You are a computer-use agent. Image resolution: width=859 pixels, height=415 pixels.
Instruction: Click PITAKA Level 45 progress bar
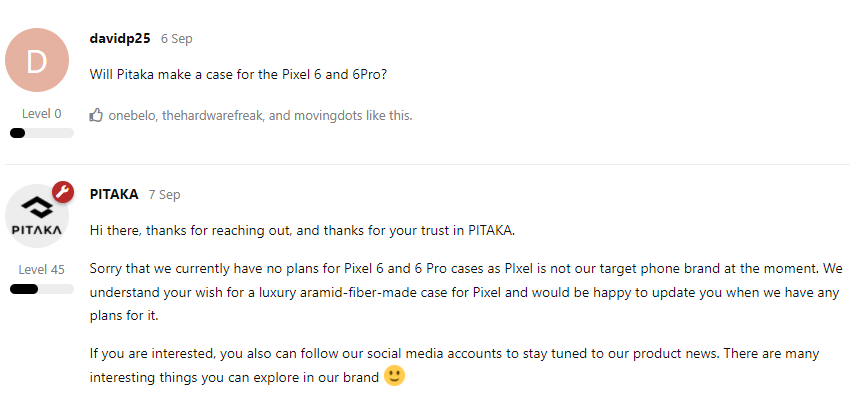coord(42,289)
